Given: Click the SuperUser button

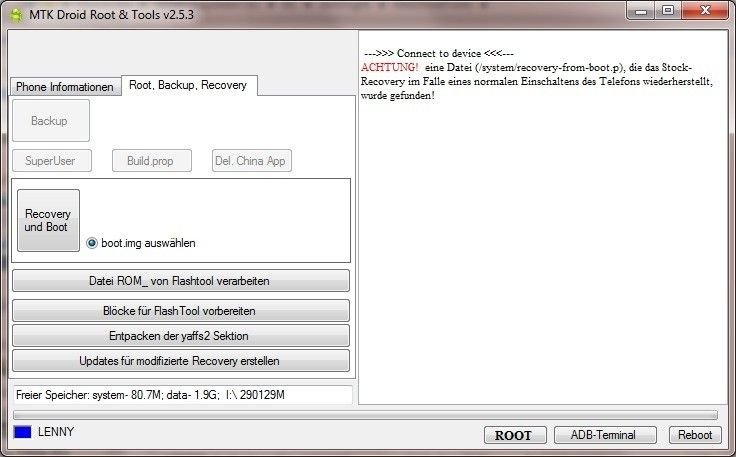Looking at the screenshot, I should (x=52, y=161).
